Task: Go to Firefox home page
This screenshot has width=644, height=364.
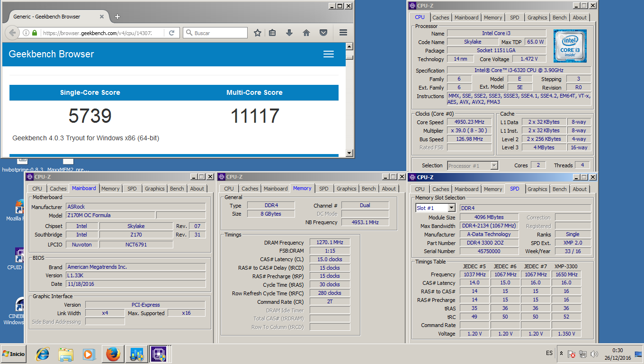Action: [x=306, y=33]
